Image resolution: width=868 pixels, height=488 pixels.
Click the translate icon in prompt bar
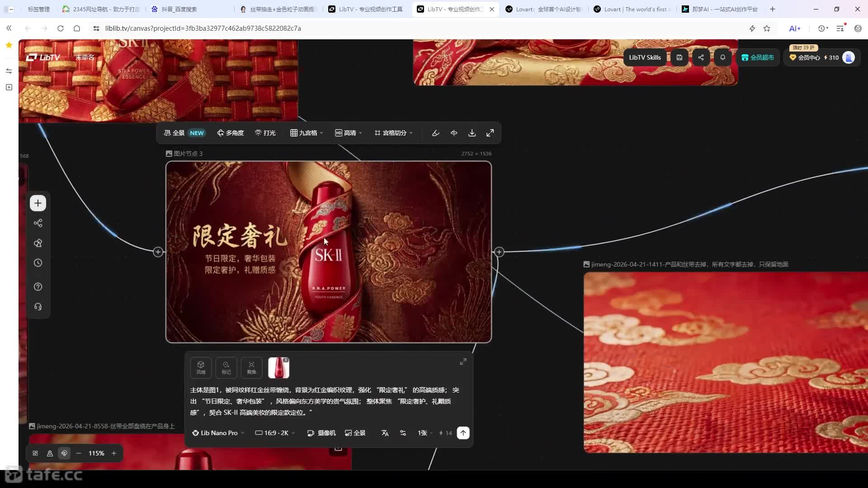click(385, 433)
